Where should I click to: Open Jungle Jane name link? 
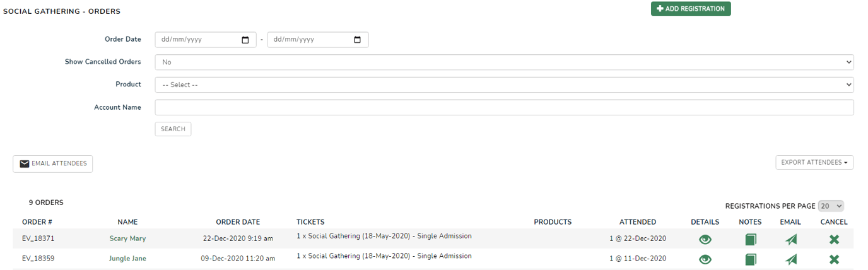(x=127, y=259)
